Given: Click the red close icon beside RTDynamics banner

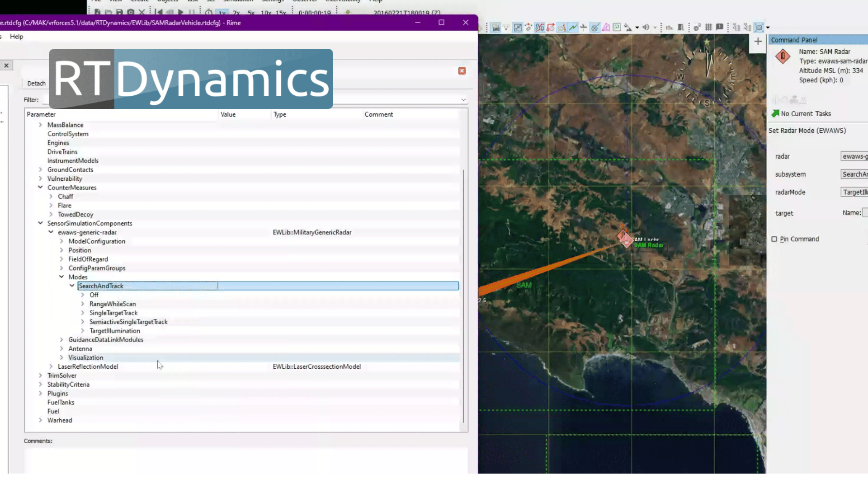Looking at the screenshot, I should click(x=462, y=71).
